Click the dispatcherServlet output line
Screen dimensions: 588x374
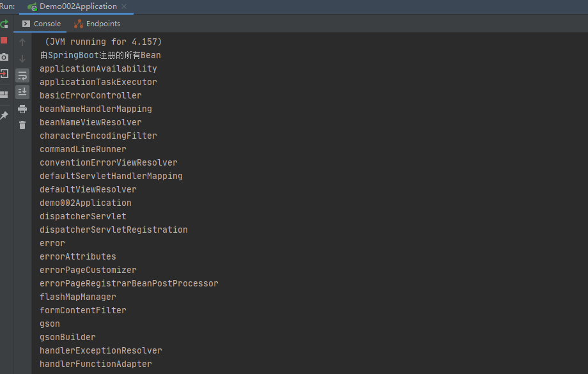[x=82, y=216]
